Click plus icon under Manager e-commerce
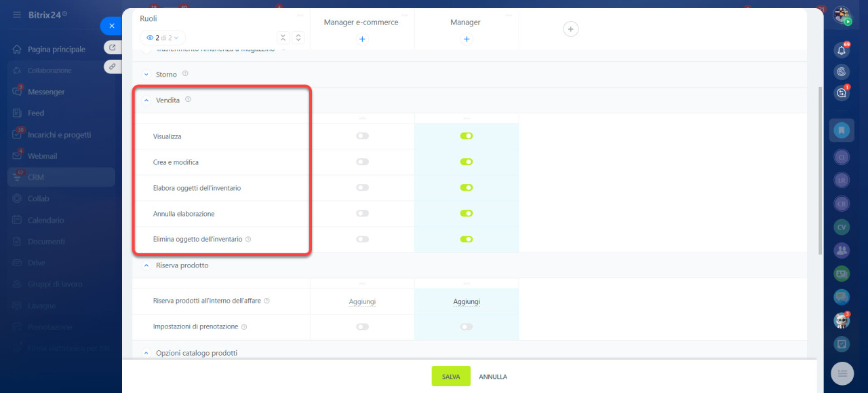Screen dimensions: 868x393 (362, 39)
